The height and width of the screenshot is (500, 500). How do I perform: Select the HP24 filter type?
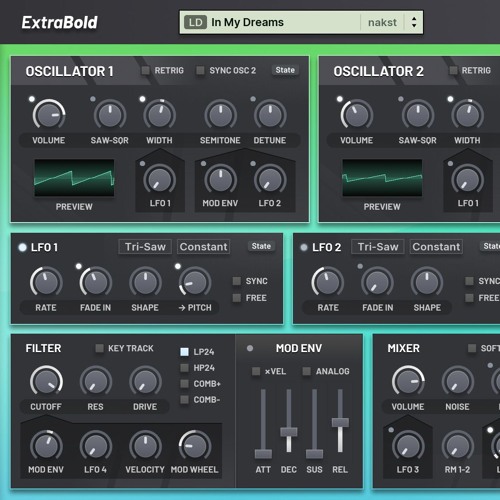184,368
